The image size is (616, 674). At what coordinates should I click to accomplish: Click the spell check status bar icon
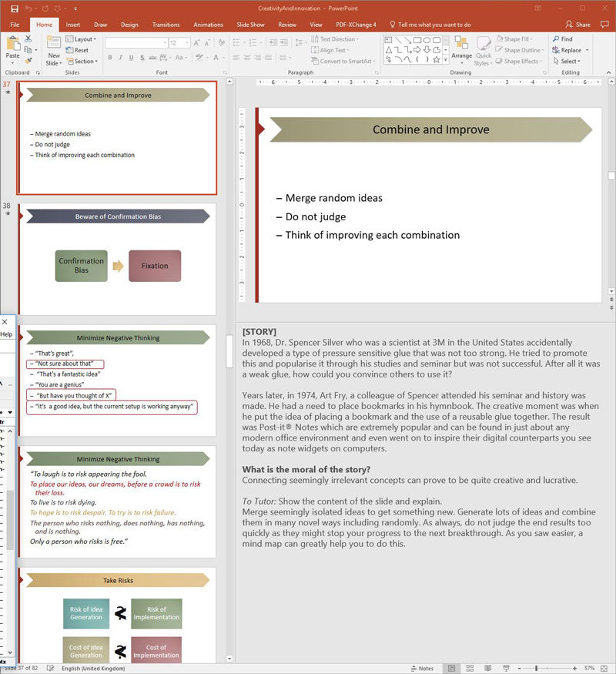click(50, 668)
